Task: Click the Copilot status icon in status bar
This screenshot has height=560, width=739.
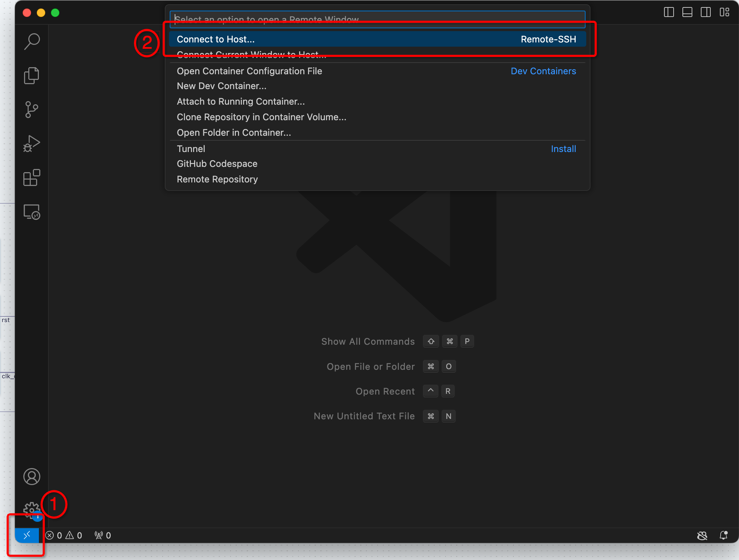Action: click(x=702, y=535)
